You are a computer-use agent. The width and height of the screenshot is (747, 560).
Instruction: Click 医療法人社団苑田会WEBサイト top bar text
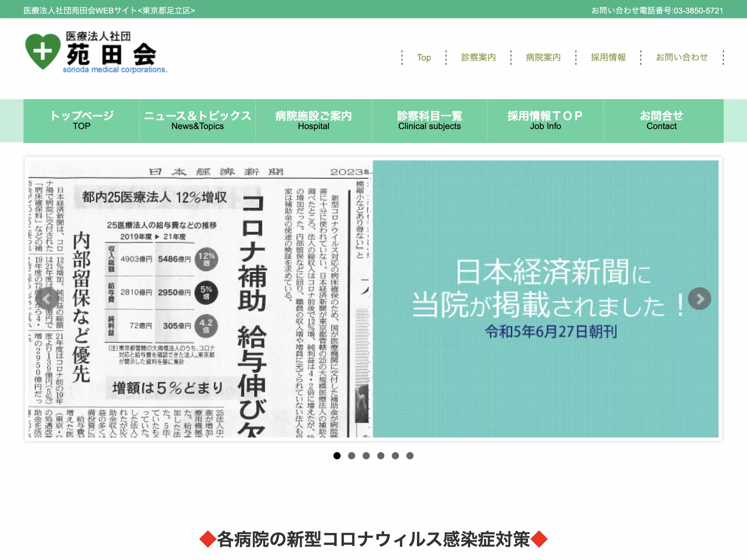[x=109, y=11]
